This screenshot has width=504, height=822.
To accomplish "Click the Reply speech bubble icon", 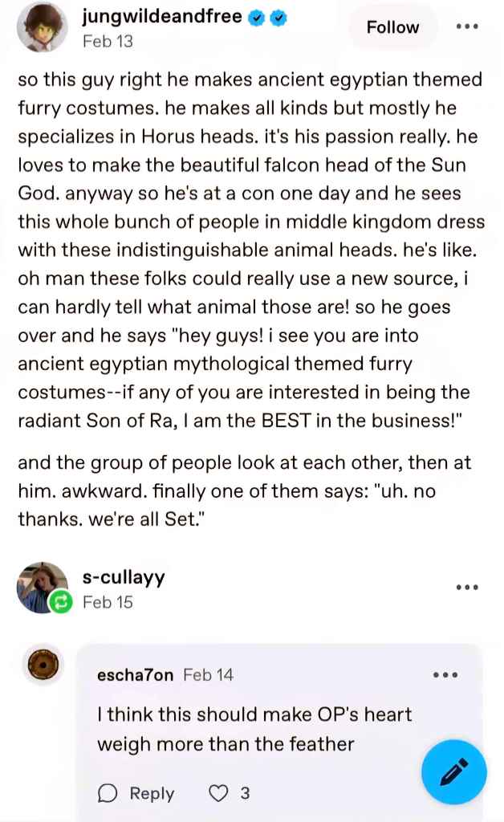I will click(x=108, y=793).
